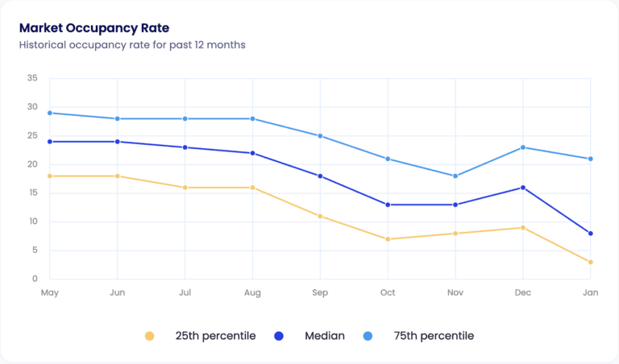This screenshot has height=364, width=619.
Task: Click the Median data point for Jan
Action: (x=591, y=234)
